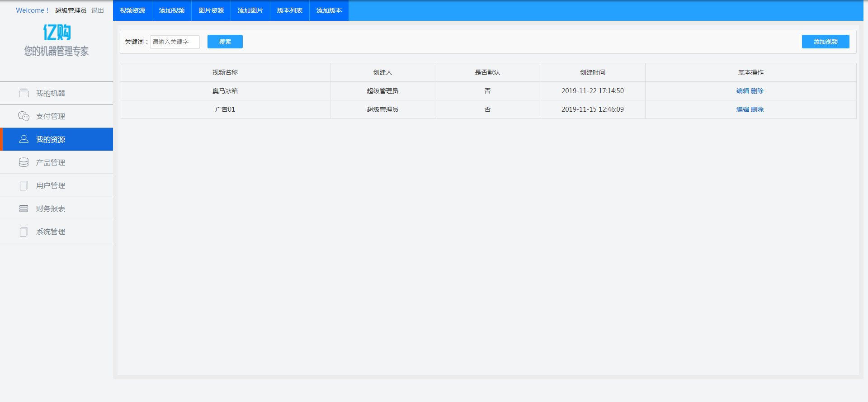The image size is (868, 402).
Task: Open the 图片资源 tab
Action: click(211, 10)
